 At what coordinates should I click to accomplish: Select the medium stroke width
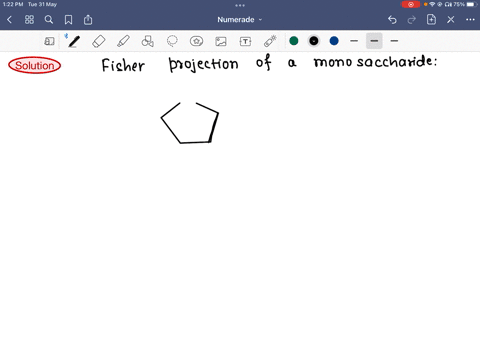(374, 41)
